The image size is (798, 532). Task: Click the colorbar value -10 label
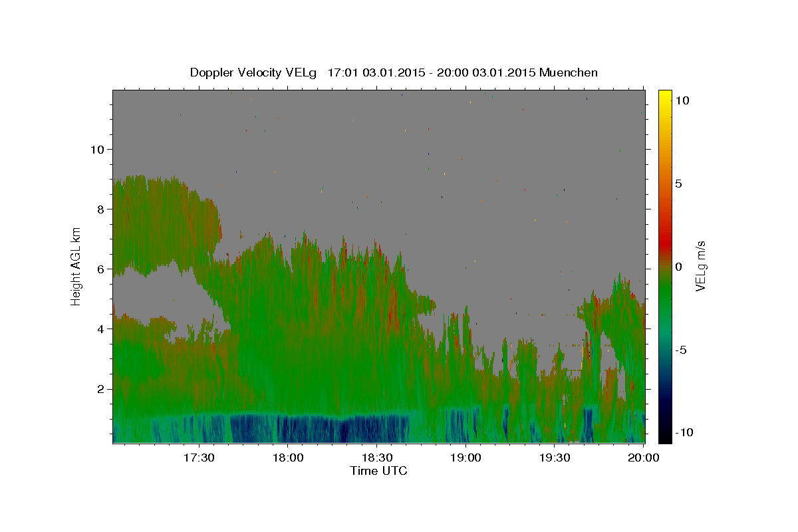pyautogui.click(x=686, y=432)
